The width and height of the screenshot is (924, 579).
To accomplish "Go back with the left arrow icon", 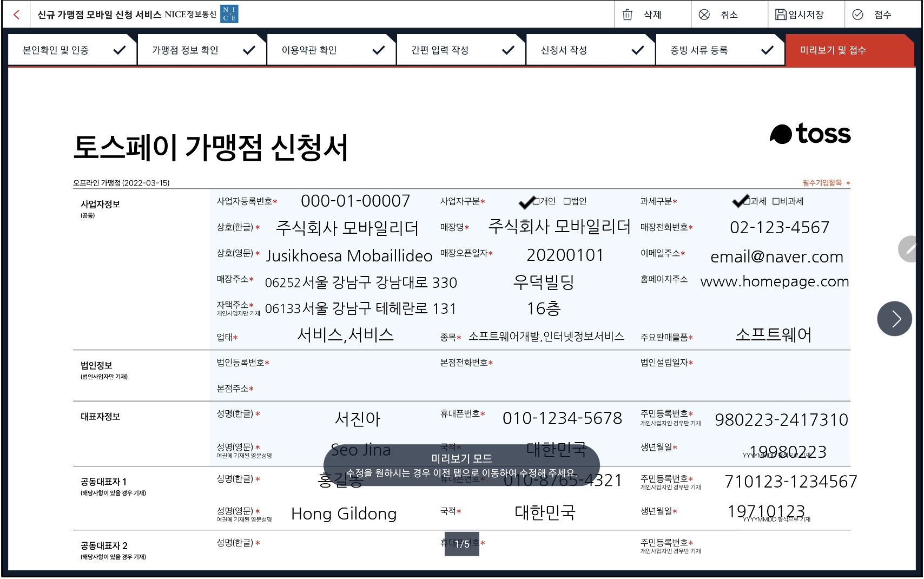I will [x=17, y=15].
